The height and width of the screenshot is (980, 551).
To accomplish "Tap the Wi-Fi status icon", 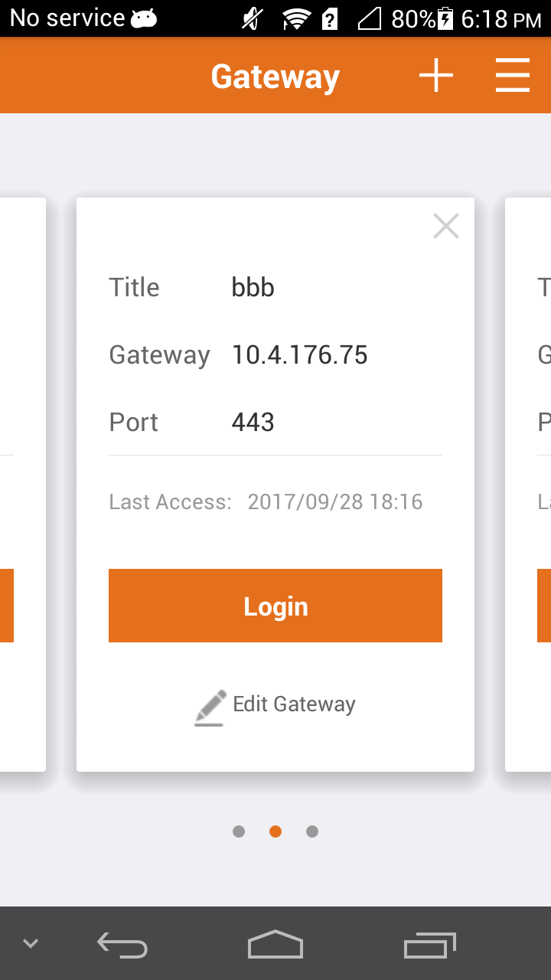I will (x=295, y=18).
